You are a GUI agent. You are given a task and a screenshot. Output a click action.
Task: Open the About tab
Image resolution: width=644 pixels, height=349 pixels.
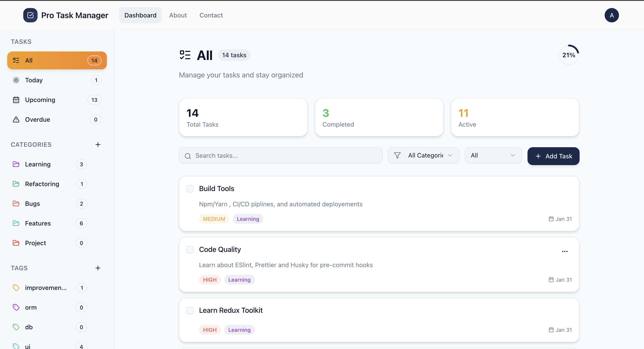point(178,15)
